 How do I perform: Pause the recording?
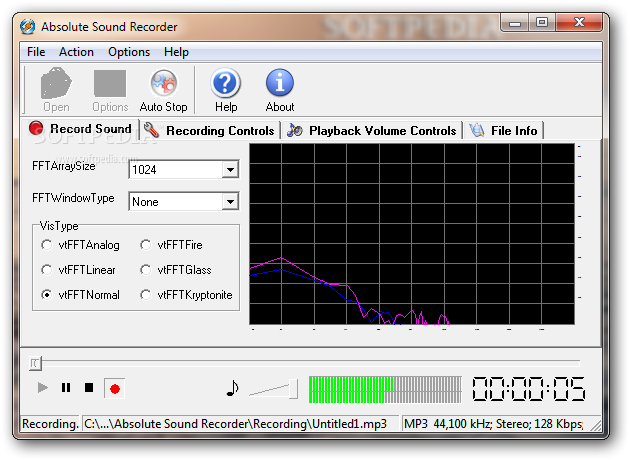click(x=66, y=388)
